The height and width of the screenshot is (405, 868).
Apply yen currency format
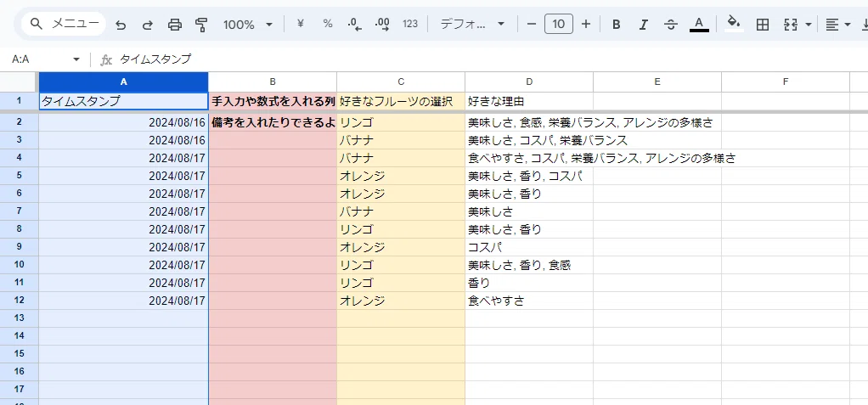coord(301,24)
